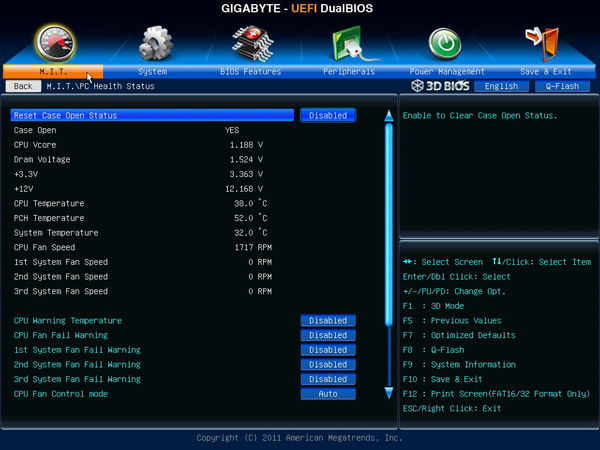Screen dimensions: 600x450
Task: Select the Reset Case Open Status row
Action: [152, 115]
